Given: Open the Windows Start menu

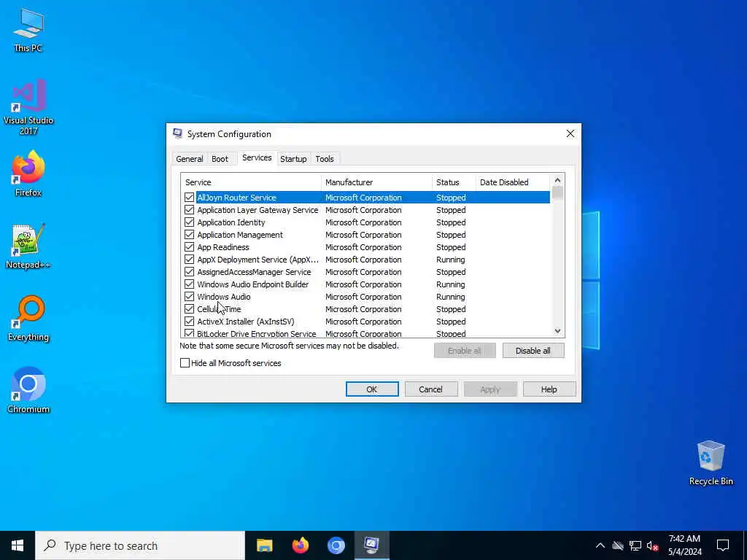Looking at the screenshot, I should (18, 545).
